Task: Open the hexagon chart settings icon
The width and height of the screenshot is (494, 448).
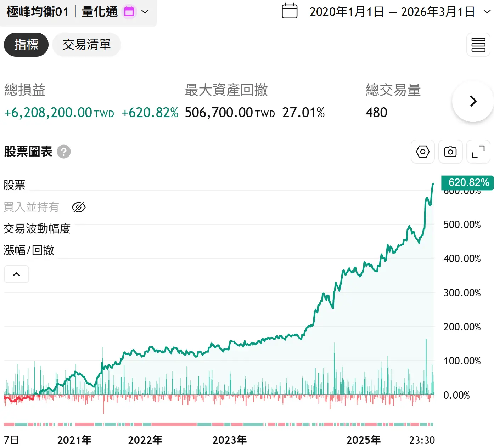Action: click(422, 152)
